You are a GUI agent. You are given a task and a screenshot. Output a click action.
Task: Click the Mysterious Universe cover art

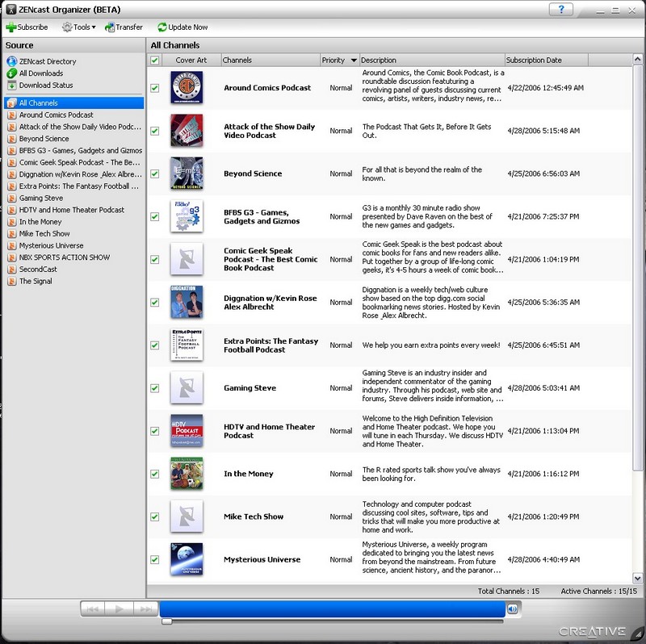click(187, 559)
